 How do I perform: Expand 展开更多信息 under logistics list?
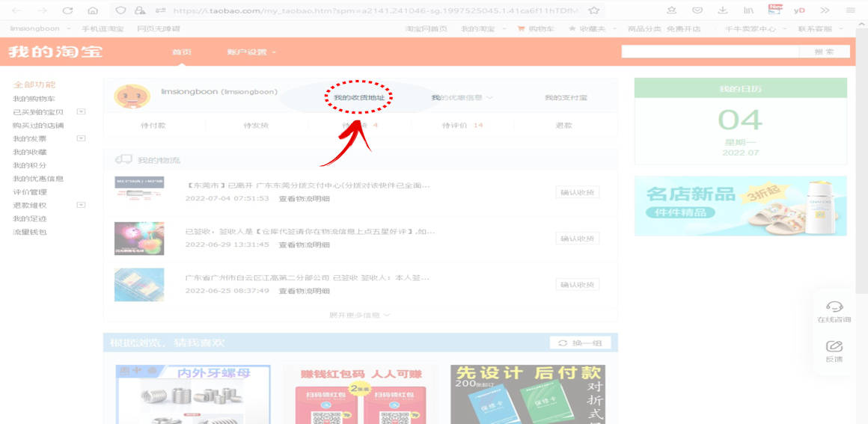pos(360,315)
